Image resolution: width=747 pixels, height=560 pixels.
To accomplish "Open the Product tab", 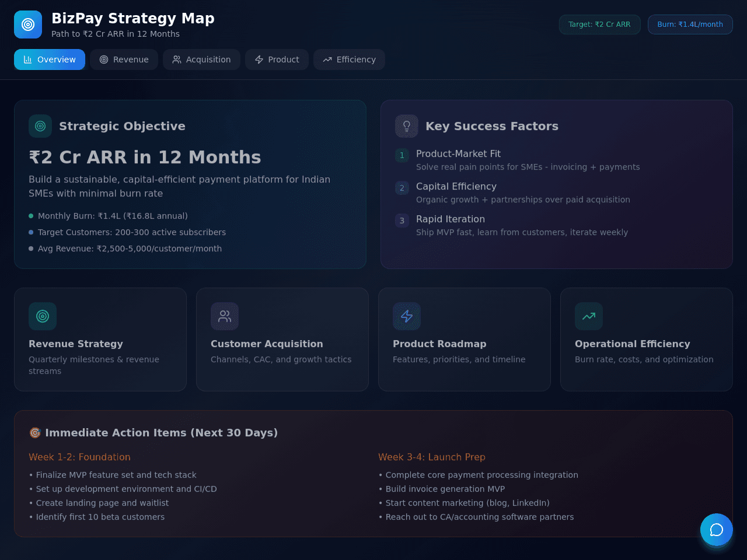I will (x=277, y=60).
